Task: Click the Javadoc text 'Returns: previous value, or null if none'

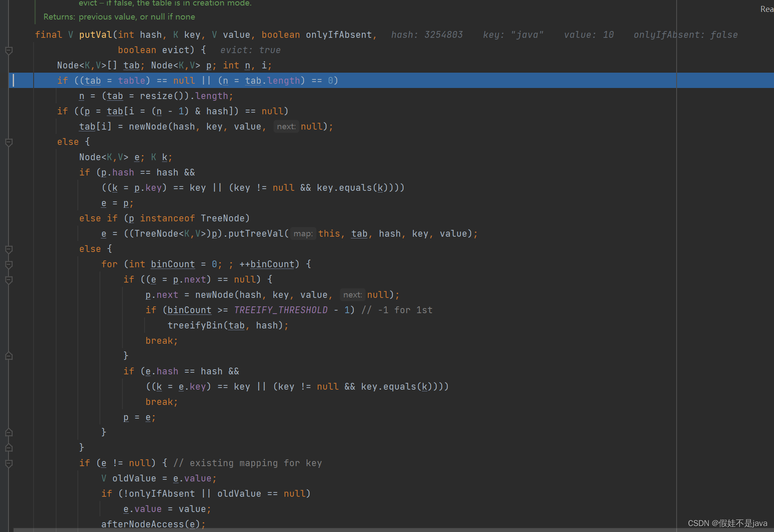Action: 119,17
